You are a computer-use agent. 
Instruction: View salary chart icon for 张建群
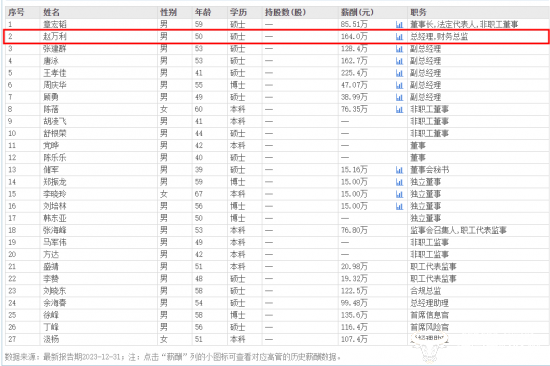point(399,49)
